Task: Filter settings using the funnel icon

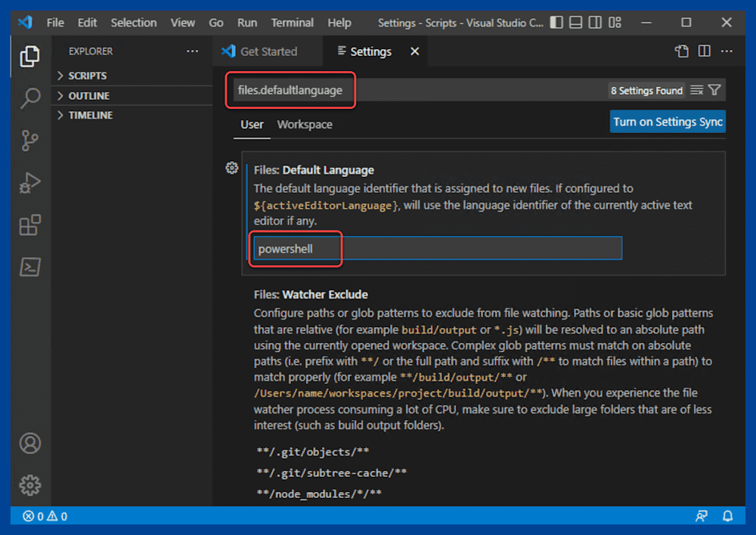Action: point(716,90)
